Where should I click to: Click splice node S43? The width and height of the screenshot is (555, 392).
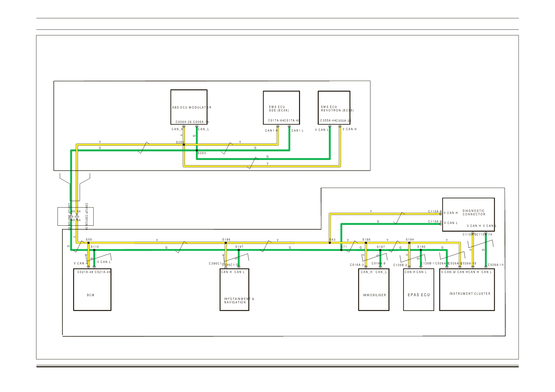point(330,243)
